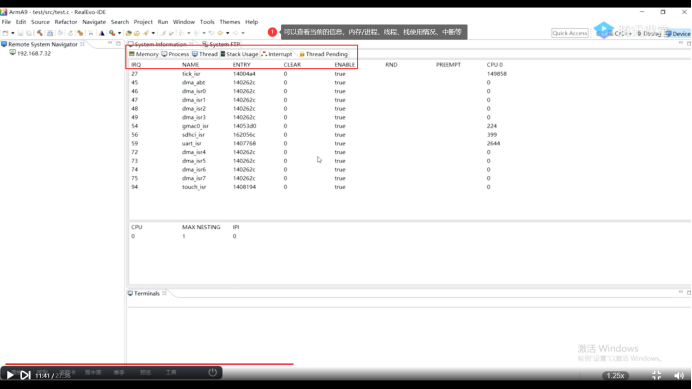Open the Window menu
This screenshot has width=692, height=389.
(184, 22)
